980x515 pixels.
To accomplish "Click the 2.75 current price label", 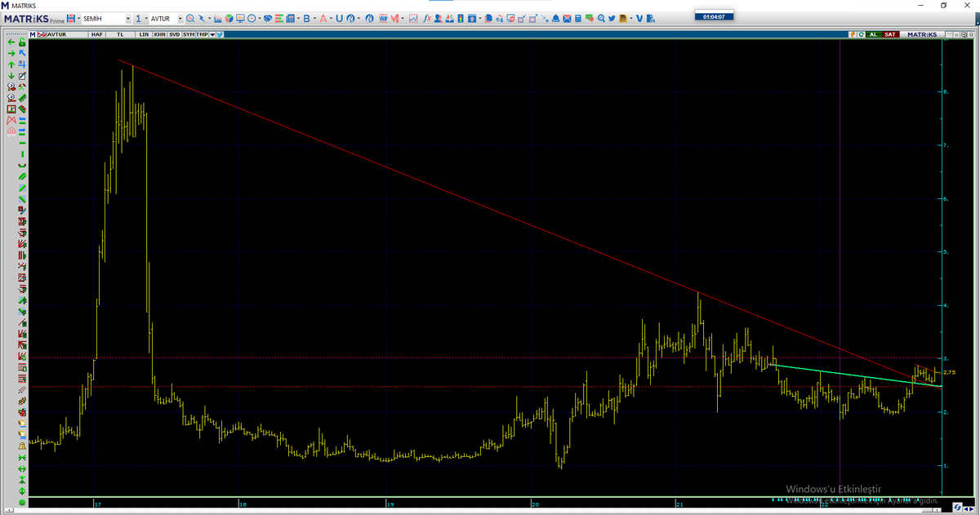I will 949,372.
